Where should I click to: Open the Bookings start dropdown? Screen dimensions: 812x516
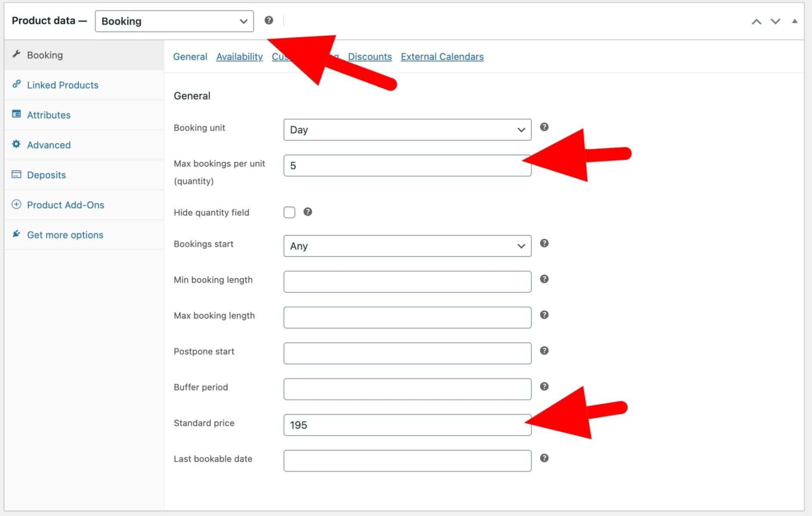tap(407, 246)
